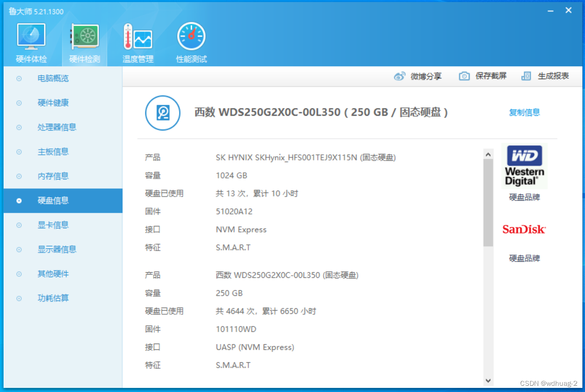Close the 鲁大师 window
Viewport: 585px width, 392px height.
pyautogui.click(x=568, y=10)
